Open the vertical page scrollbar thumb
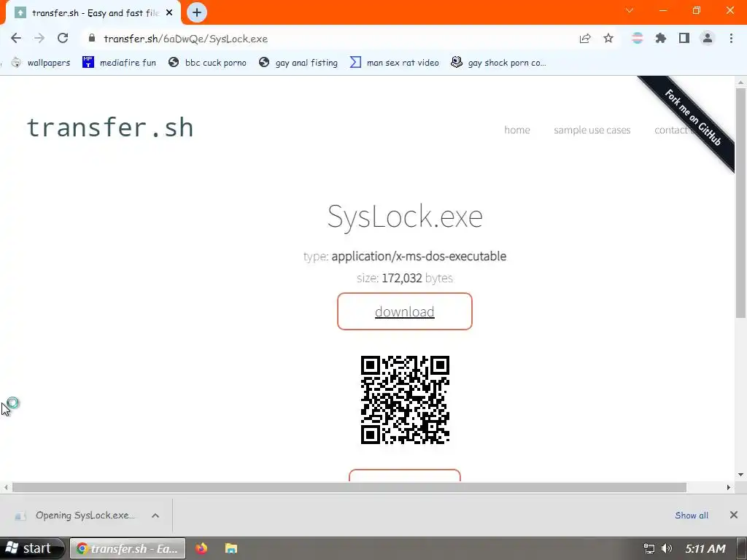This screenshot has width=747, height=560. point(740,203)
